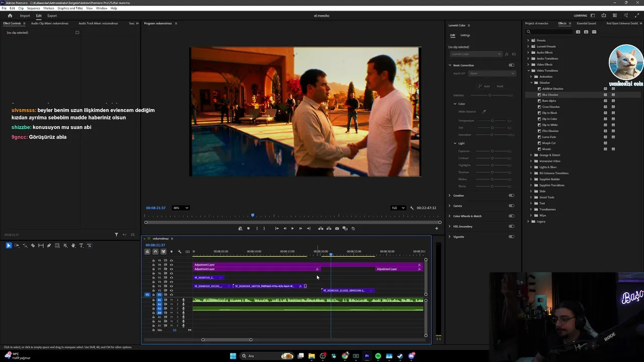Click the White Balance eyedropper
The height and width of the screenshot is (362, 644).
click(484, 112)
